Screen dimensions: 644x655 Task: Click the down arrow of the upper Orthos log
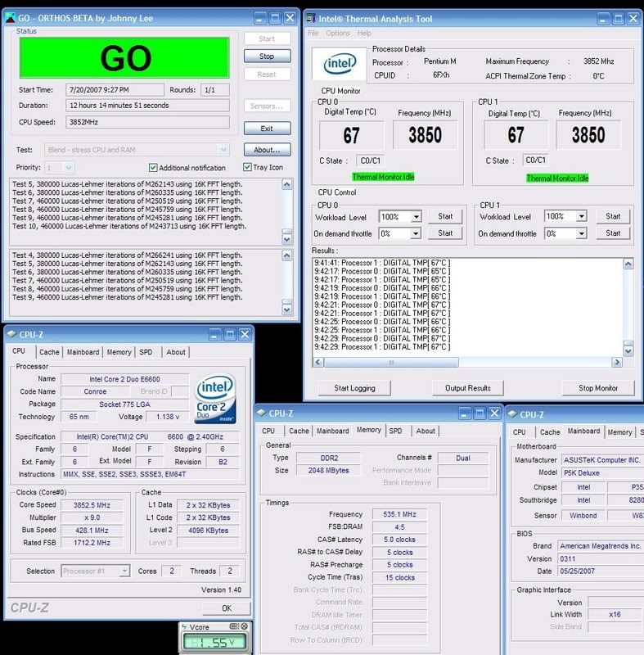(x=287, y=239)
